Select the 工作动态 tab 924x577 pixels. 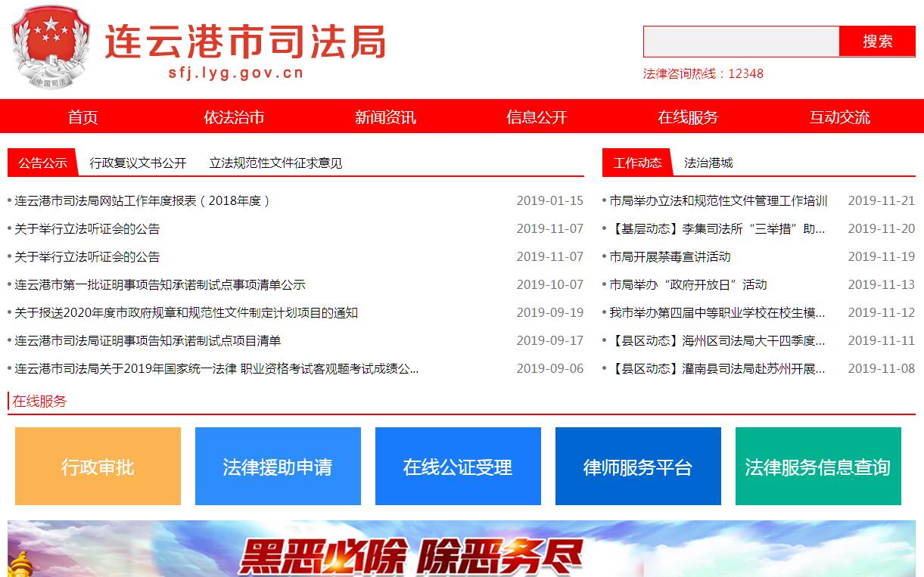(637, 163)
